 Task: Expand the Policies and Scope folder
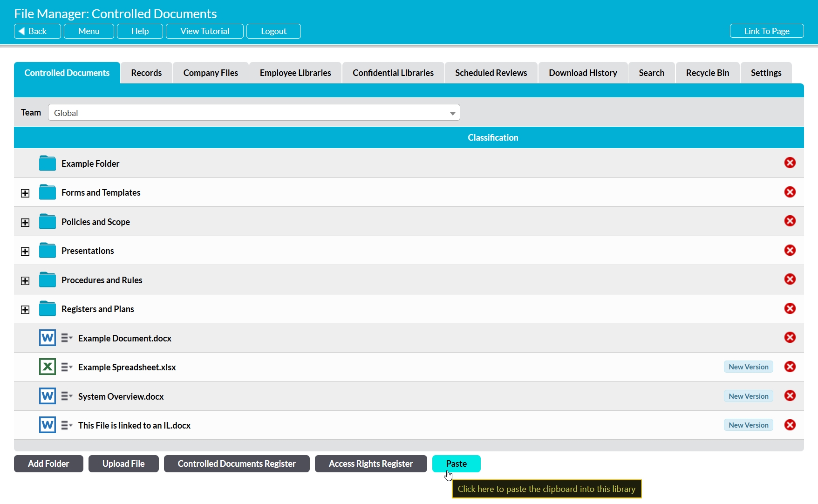pyautogui.click(x=25, y=223)
